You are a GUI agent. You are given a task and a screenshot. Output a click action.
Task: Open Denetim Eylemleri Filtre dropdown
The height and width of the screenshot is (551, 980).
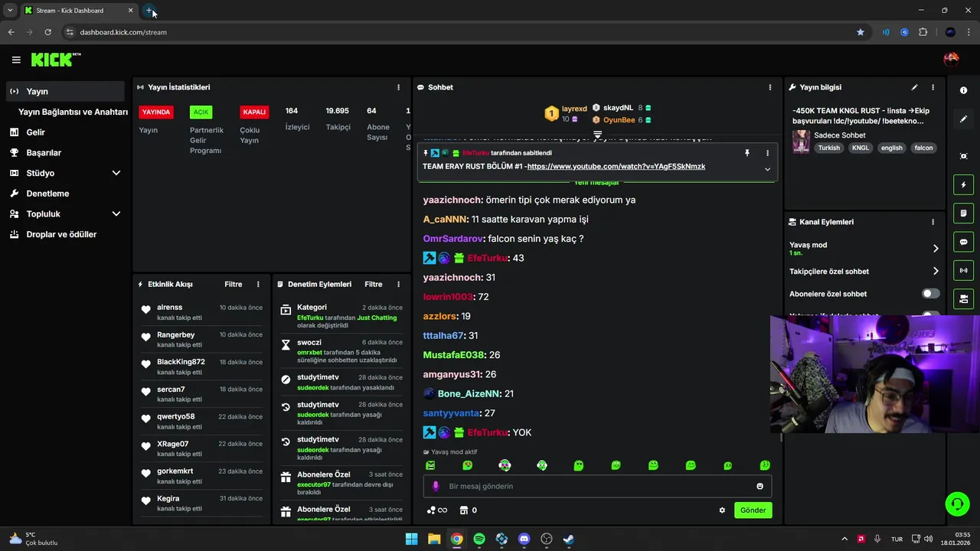tap(374, 284)
